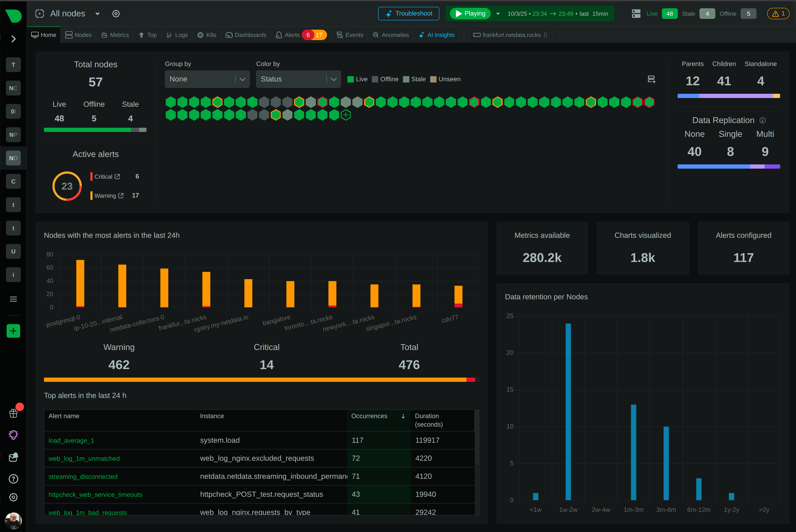Toggle the Playing playback button

click(470, 14)
